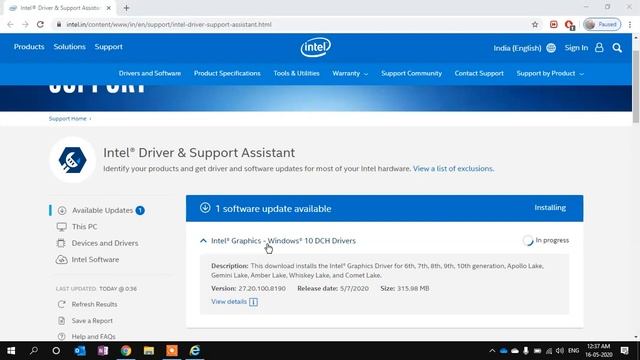Open the Products menu
The height and width of the screenshot is (360, 640).
pyautogui.click(x=29, y=47)
